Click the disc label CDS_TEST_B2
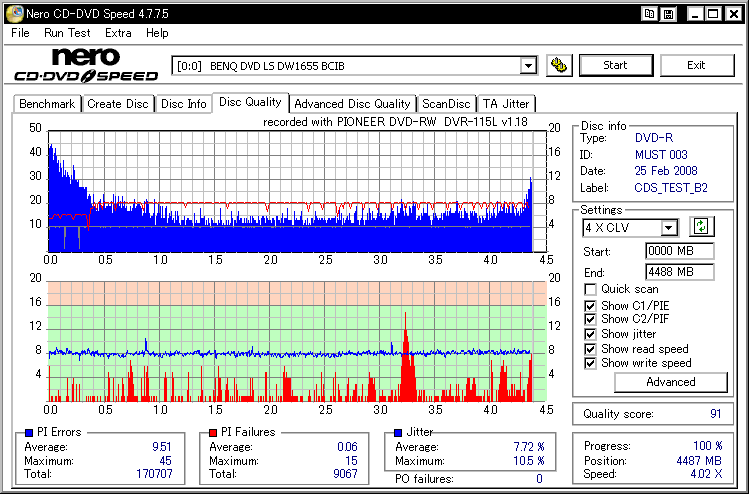The height and width of the screenshot is (494, 749). click(x=671, y=188)
